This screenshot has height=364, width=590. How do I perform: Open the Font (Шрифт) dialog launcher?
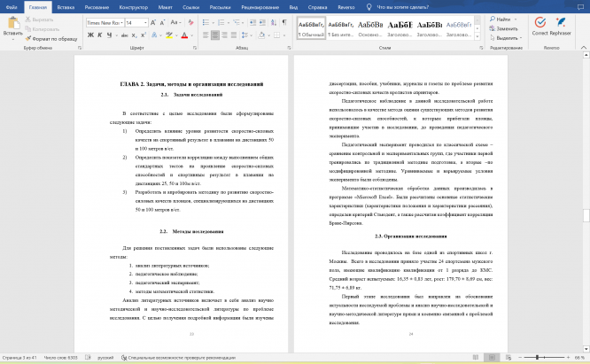point(195,48)
